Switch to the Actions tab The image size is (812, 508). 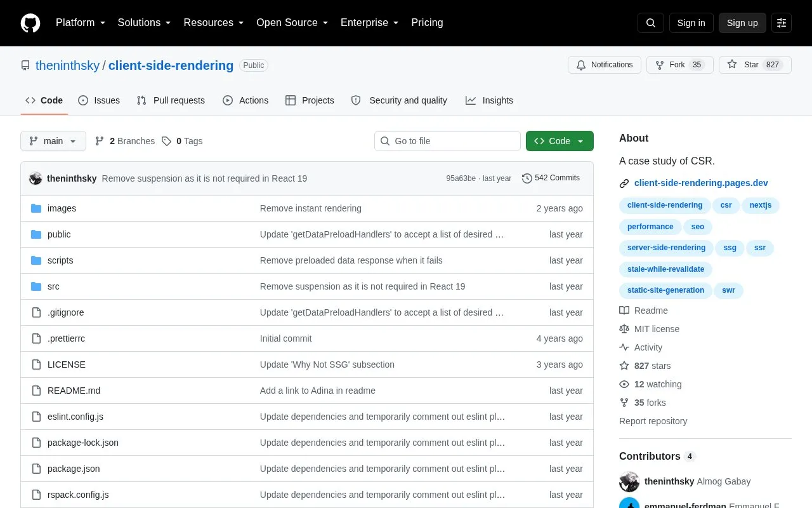[246, 100]
